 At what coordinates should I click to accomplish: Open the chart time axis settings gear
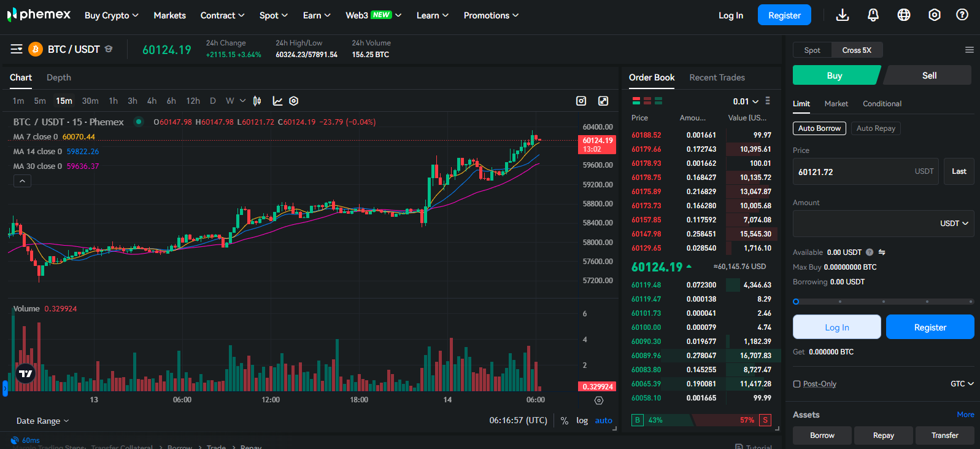pyautogui.click(x=599, y=400)
